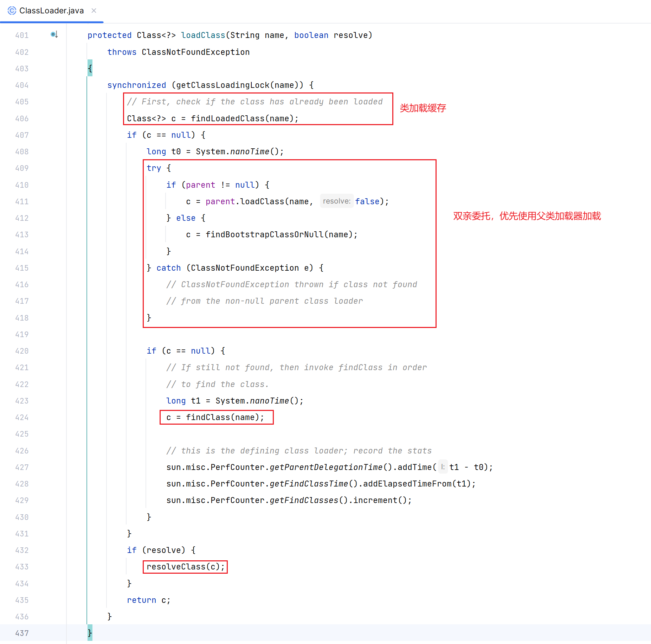This screenshot has height=644, width=651.
Task: Click the highlighted opening brace on line 403
Action: pyautogui.click(x=90, y=68)
